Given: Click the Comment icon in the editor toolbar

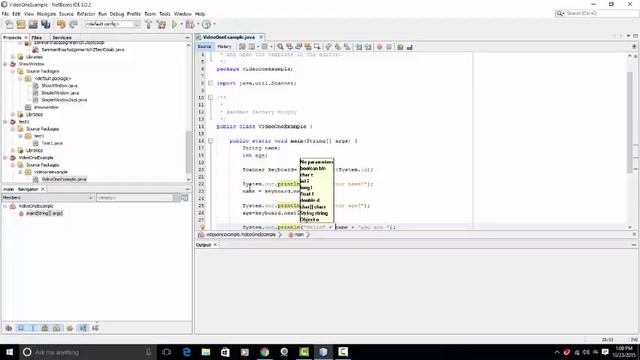Looking at the screenshot, I should tap(400, 47).
